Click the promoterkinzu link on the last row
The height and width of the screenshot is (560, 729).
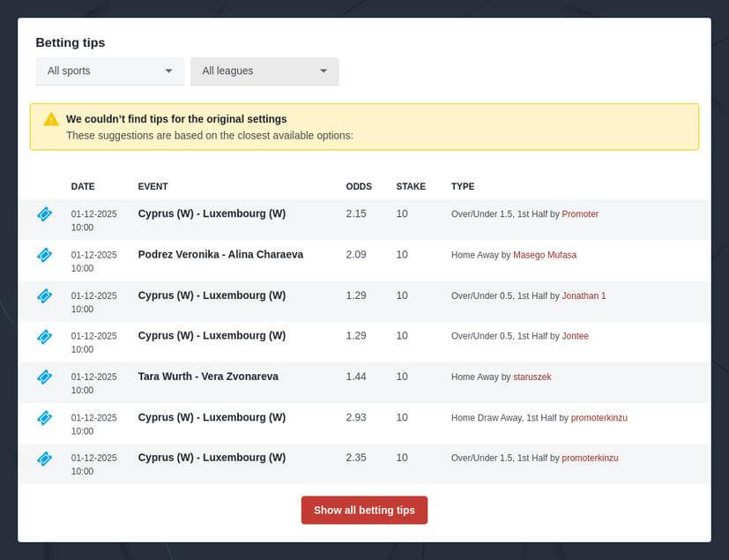point(590,458)
